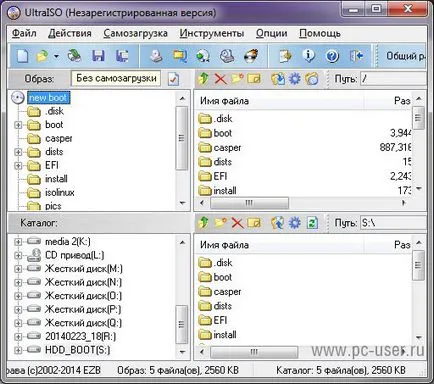Click the Help question mark icon

pos(332,56)
